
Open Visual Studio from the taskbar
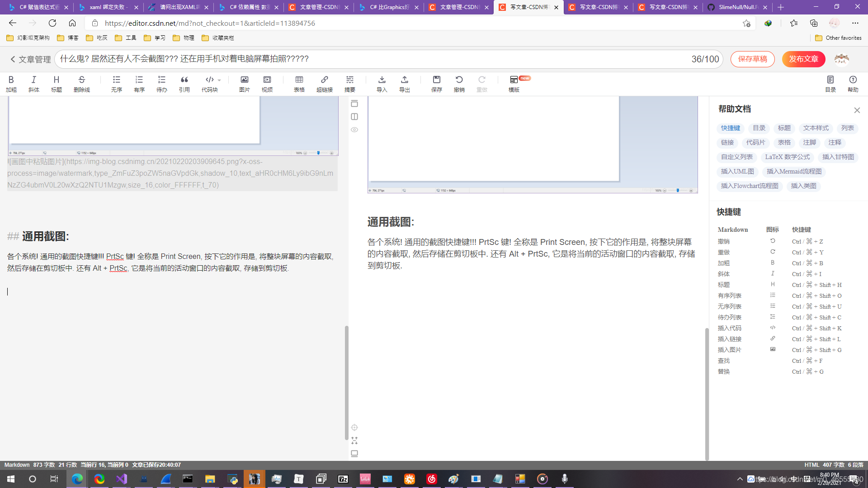pos(122,479)
